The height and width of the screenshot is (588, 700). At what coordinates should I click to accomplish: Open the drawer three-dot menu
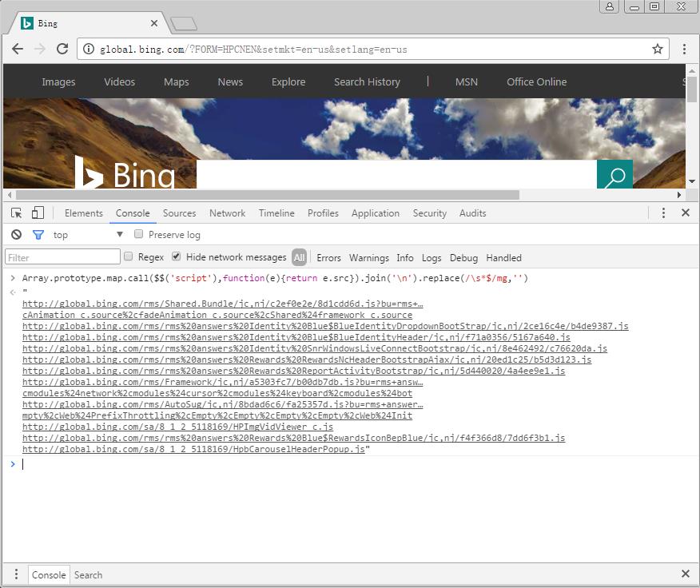point(16,574)
